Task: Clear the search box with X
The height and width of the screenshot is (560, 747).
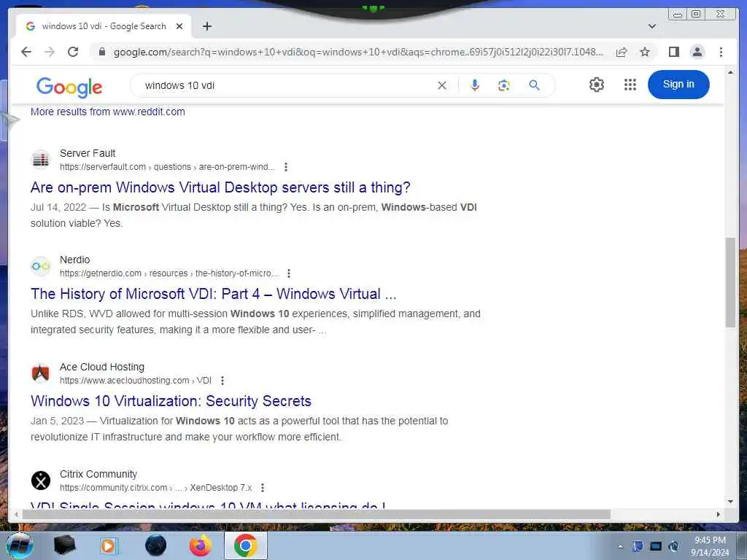Action: pos(442,85)
